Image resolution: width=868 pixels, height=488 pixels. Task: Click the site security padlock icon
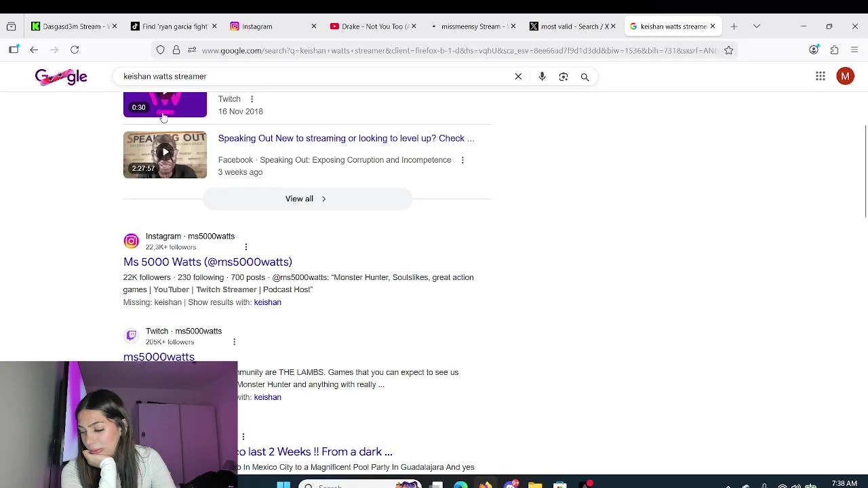point(176,50)
